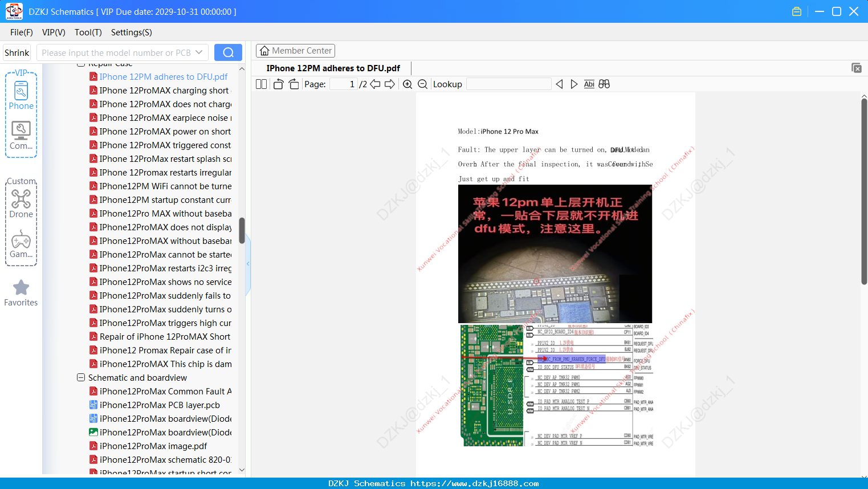Click the Lookup text field
This screenshot has height=489, width=868.
click(x=509, y=84)
